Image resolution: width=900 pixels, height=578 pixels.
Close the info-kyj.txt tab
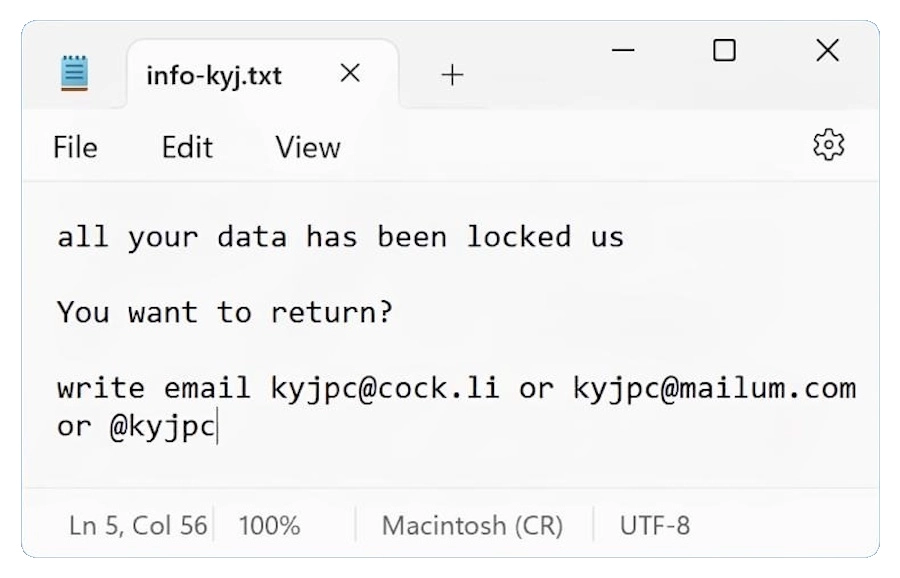tap(350, 74)
